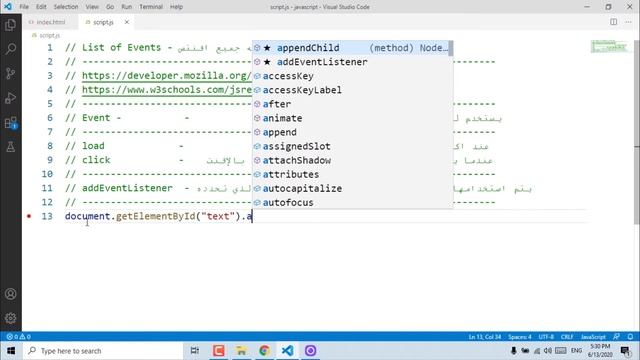Select the append suggestion
The width and height of the screenshot is (640, 360).
351,132
